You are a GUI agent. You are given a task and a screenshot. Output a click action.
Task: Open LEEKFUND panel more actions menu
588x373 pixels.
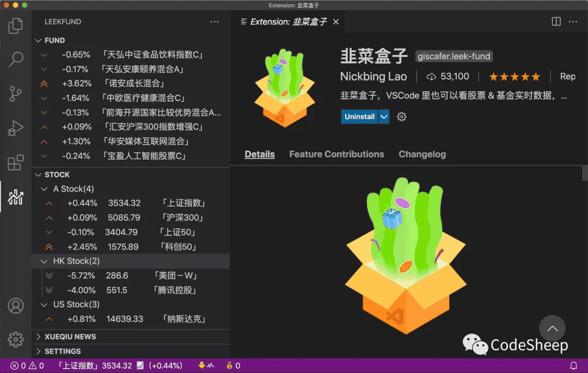[215, 22]
